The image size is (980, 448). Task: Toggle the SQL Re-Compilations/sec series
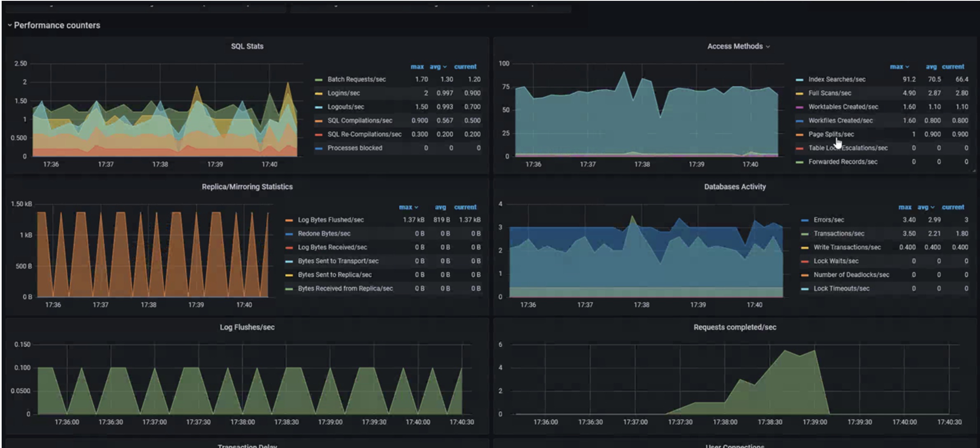click(x=364, y=134)
